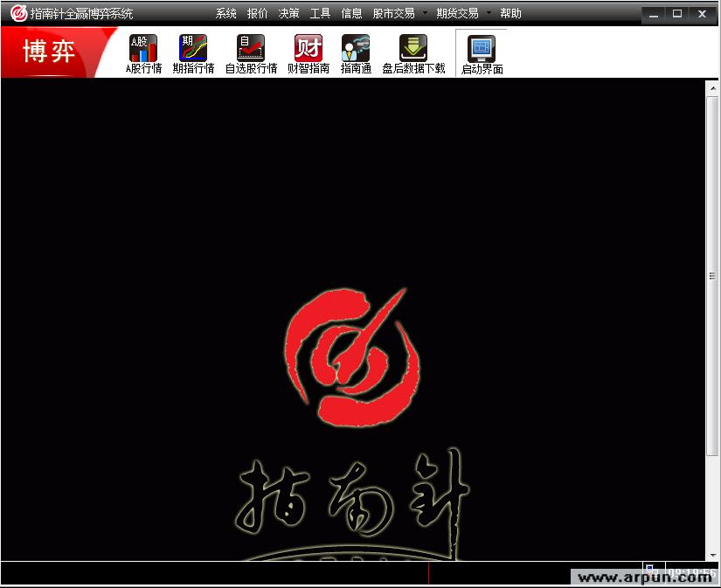This screenshot has height=588, width=721.
Task: Open 期指行情 index futures quotes
Action: pos(193,53)
